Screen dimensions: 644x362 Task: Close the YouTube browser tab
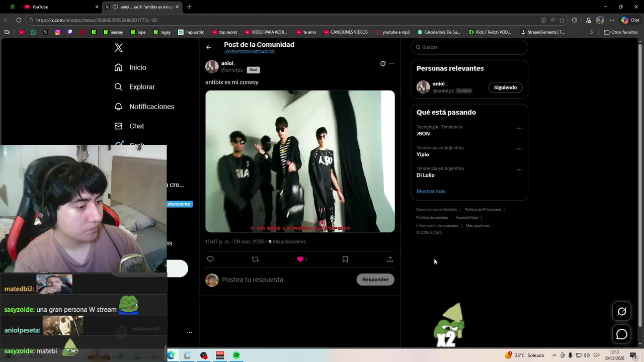(97, 7)
